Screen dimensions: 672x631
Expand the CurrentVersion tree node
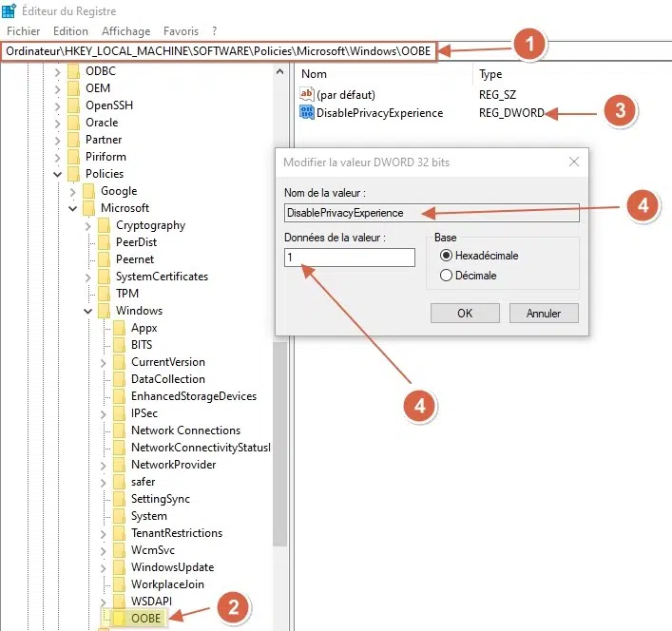click(103, 362)
